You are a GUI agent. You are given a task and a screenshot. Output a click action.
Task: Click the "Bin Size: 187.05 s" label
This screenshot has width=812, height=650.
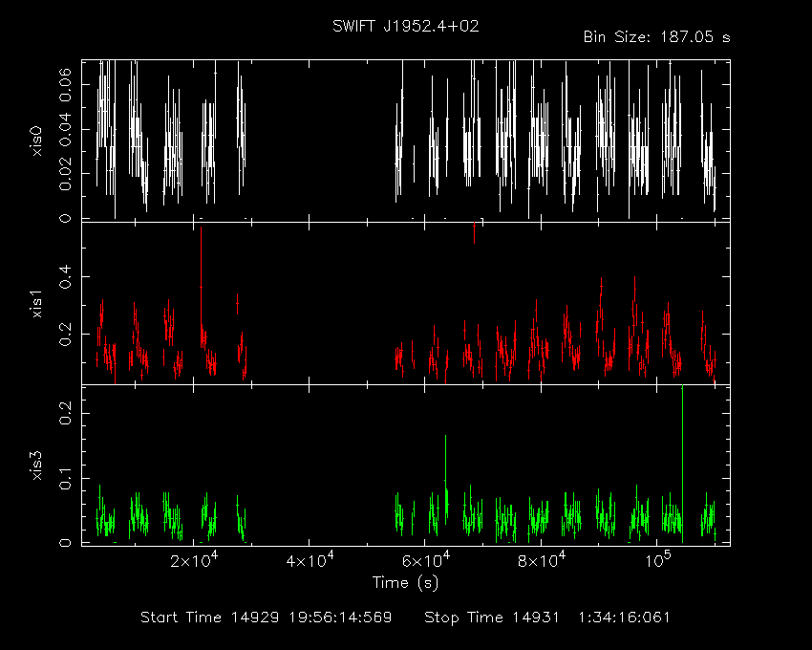pyautogui.click(x=656, y=37)
